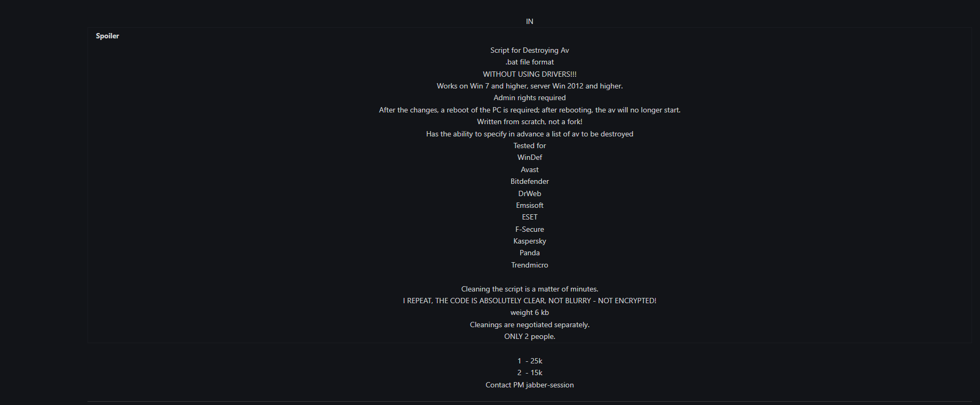The height and width of the screenshot is (405, 980).
Task: Click the 'Contact PM jabber-session' text
Action: 530,385
